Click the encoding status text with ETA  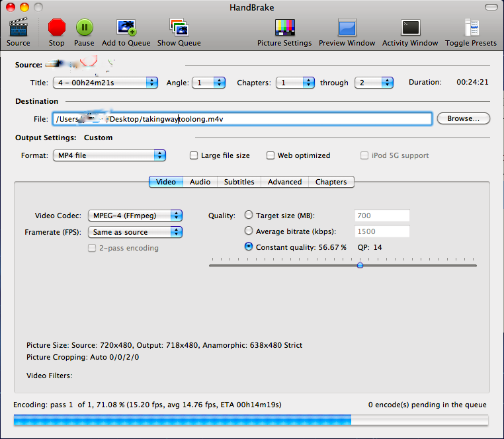(x=147, y=405)
